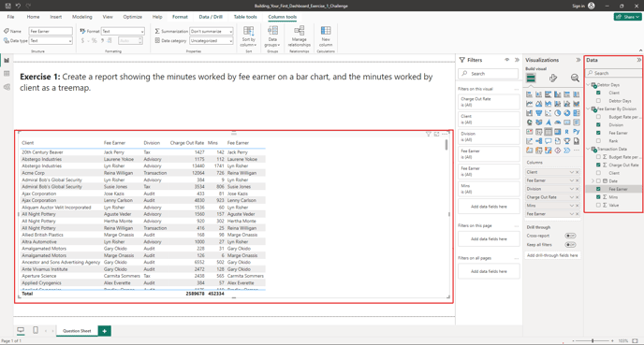Check the Debtor Days field checkbox
The width and height of the screenshot is (644, 345).
[598, 101]
